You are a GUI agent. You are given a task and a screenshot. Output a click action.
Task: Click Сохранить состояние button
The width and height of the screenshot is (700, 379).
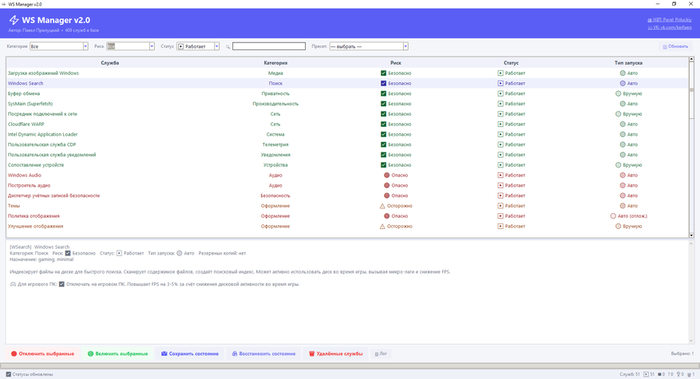pos(190,354)
